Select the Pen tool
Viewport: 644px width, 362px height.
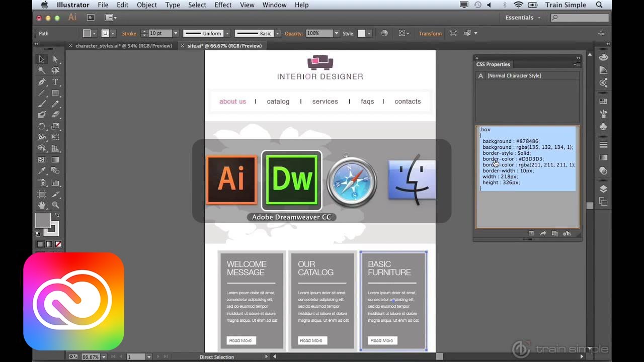tap(42, 82)
